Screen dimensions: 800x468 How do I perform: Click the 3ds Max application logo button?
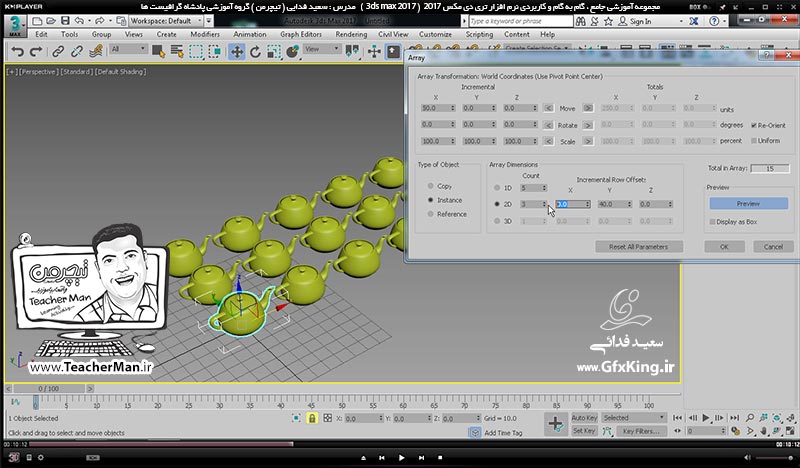point(15,26)
